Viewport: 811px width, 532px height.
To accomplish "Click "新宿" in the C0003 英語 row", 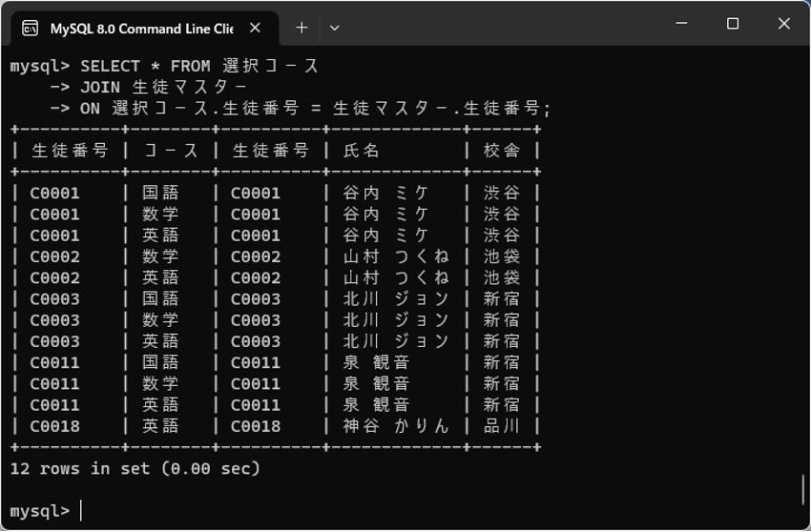I will (x=502, y=341).
